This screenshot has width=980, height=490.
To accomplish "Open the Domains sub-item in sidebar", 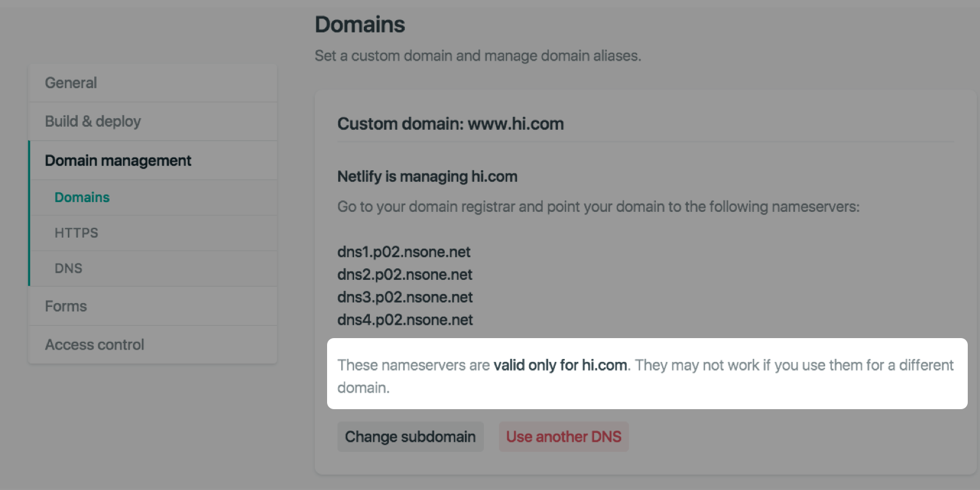I will pyautogui.click(x=82, y=197).
